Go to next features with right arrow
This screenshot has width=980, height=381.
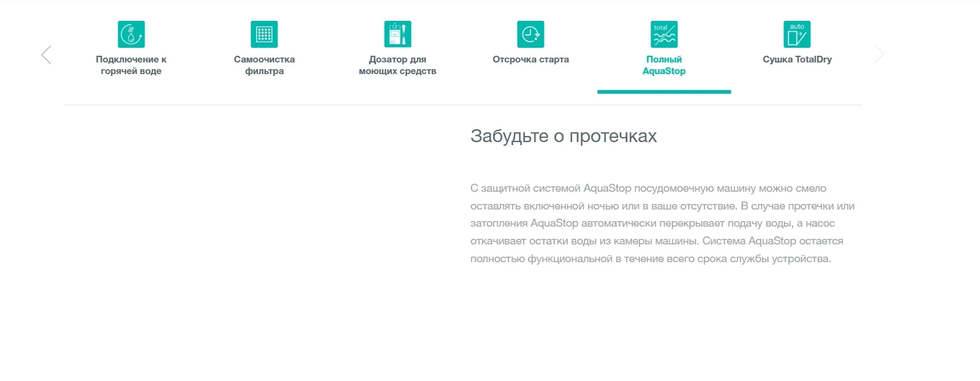pyautogui.click(x=880, y=55)
